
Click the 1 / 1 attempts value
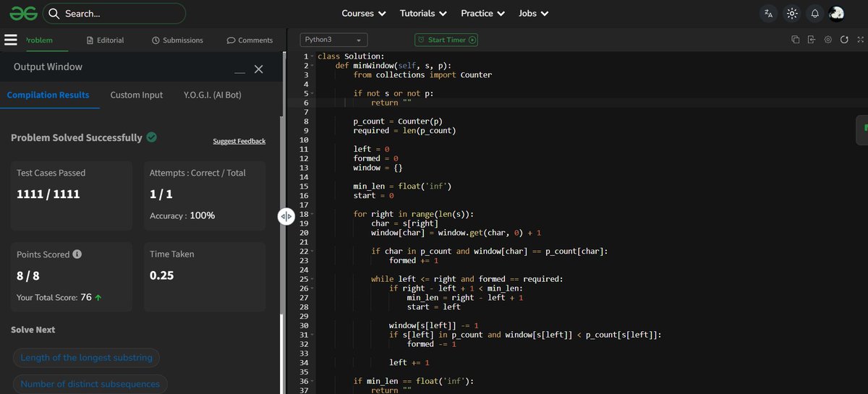[x=161, y=194]
